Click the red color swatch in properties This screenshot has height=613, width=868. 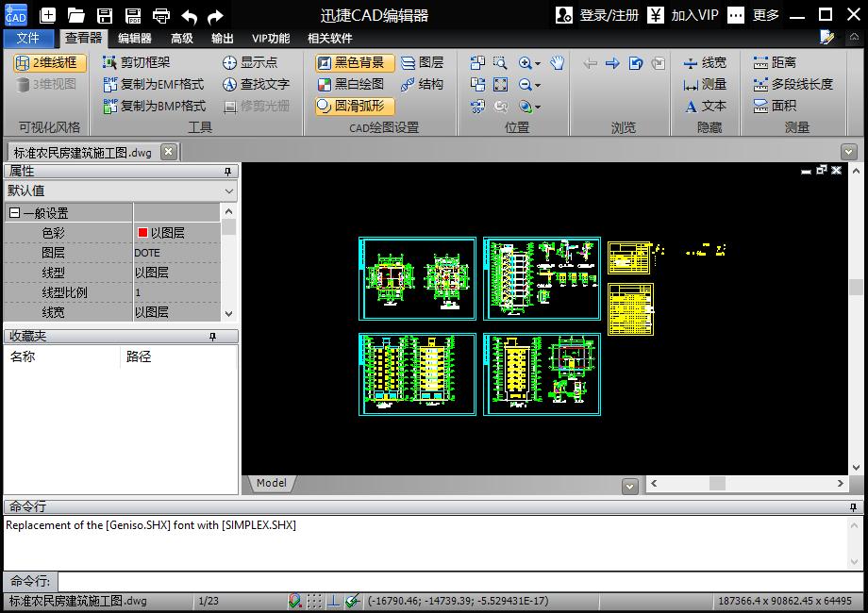[x=142, y=232]
